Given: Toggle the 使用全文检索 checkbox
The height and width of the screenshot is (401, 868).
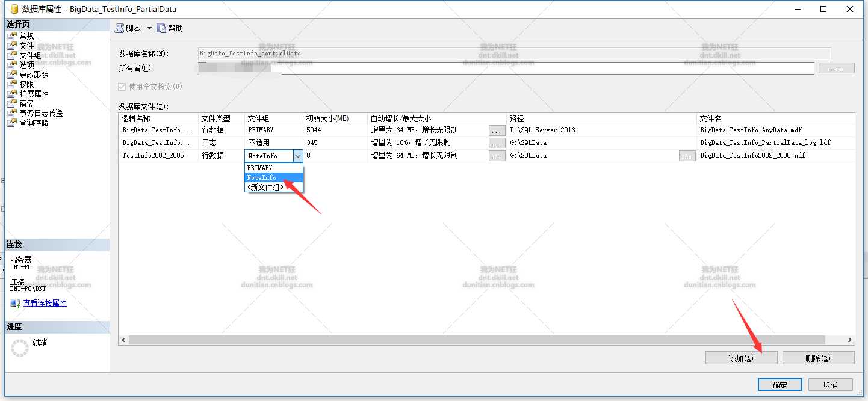Looking at the screenshot, I should click(123, 87).
